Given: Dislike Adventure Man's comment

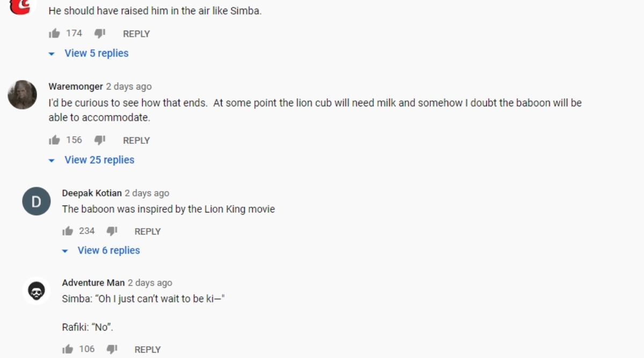Looking at the screenshot, I should [x=112, y=349].
